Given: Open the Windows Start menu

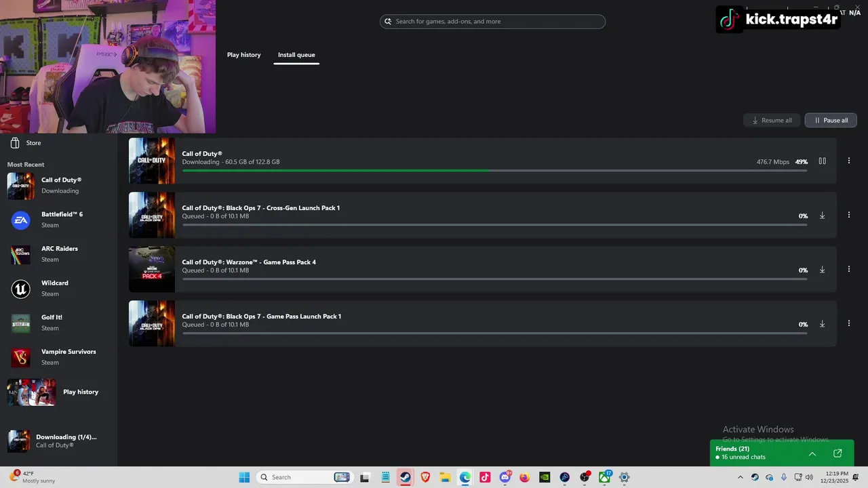Looking at the screenshot, I should [x=244, y=477].
